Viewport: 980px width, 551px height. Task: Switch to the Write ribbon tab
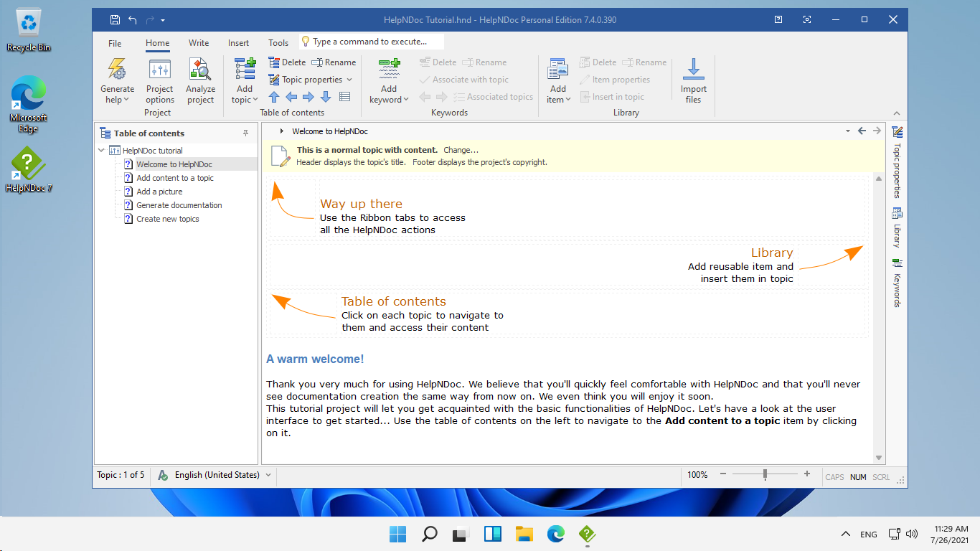199,43
